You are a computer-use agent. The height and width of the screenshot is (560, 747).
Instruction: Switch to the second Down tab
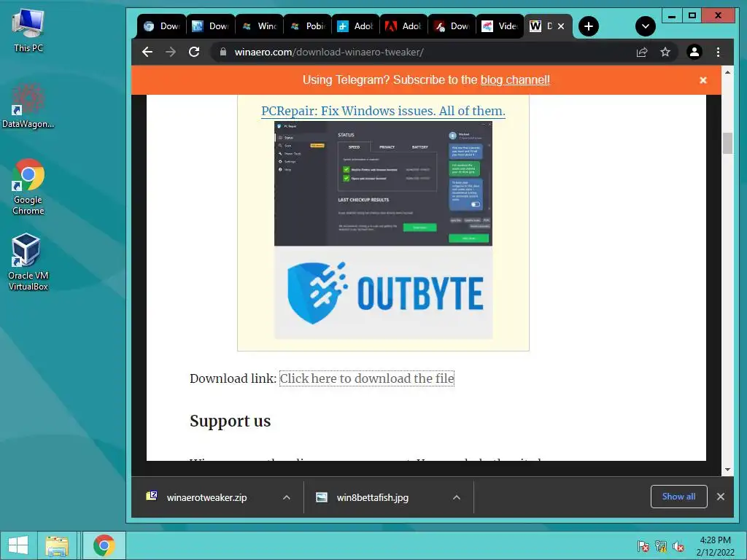tap(210, 26)
